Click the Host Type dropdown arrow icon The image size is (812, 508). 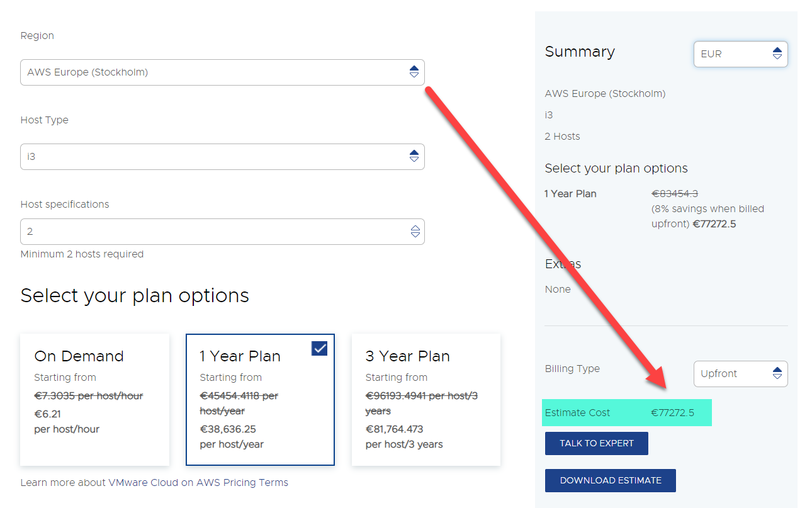414,156
